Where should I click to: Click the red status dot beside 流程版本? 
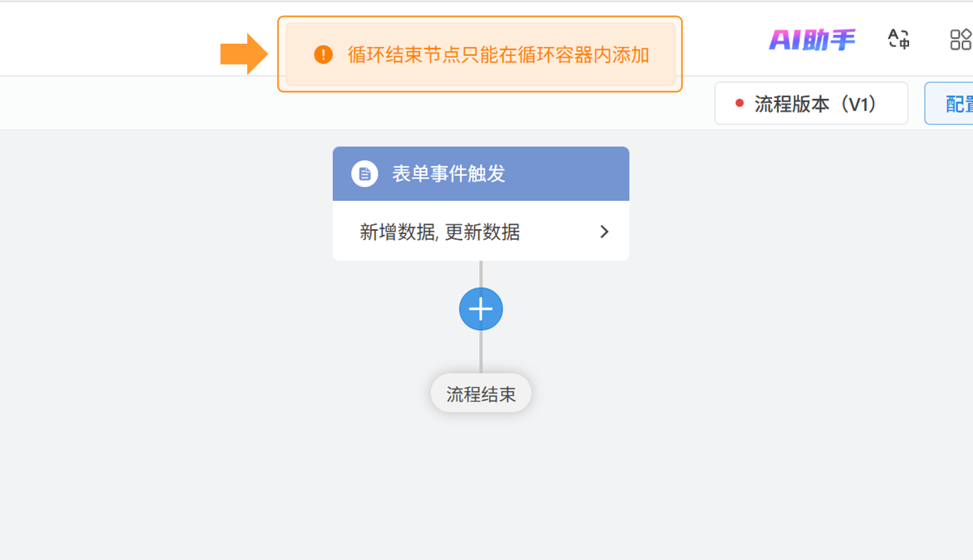739,103
